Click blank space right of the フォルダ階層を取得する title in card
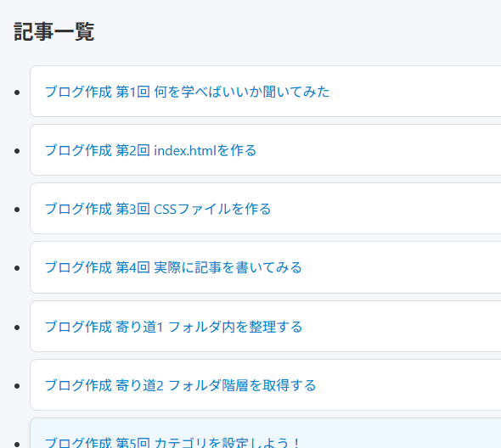Image resolution: width=501 pixels, height=448 pixels. coord(408,385)
